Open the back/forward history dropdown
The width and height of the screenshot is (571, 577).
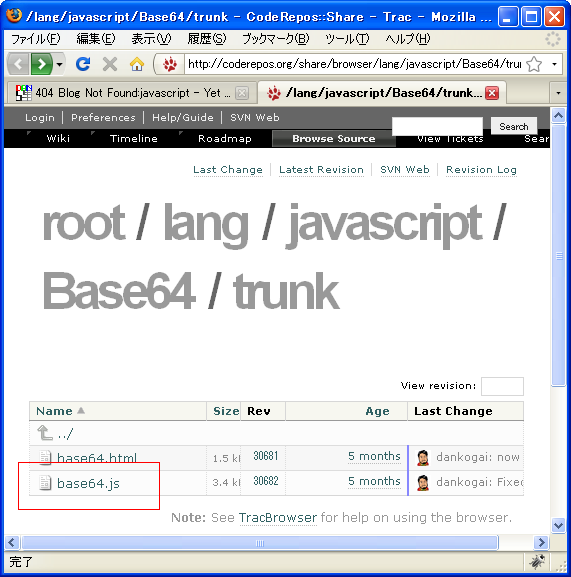click(x=59, y=64)
